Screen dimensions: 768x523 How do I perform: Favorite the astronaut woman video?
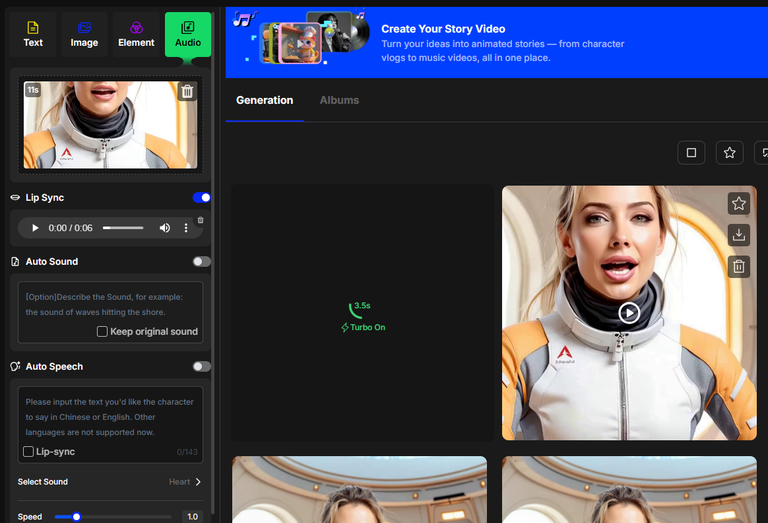click(739, 203)
